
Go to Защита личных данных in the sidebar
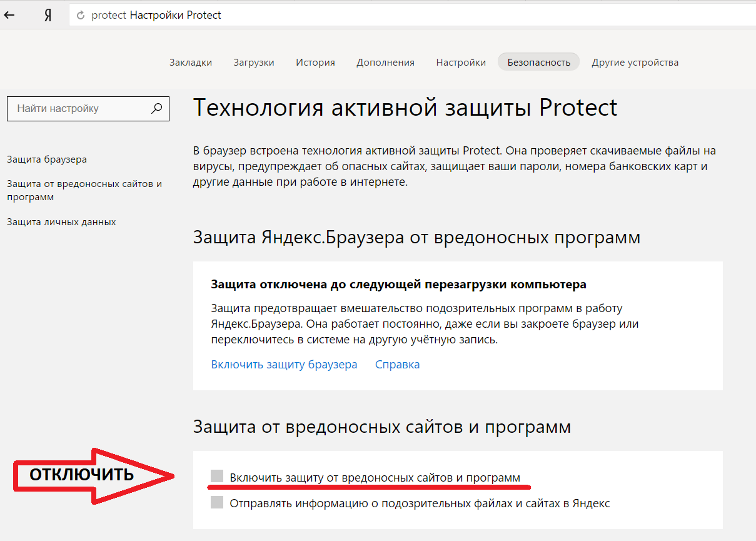(61, 222)
